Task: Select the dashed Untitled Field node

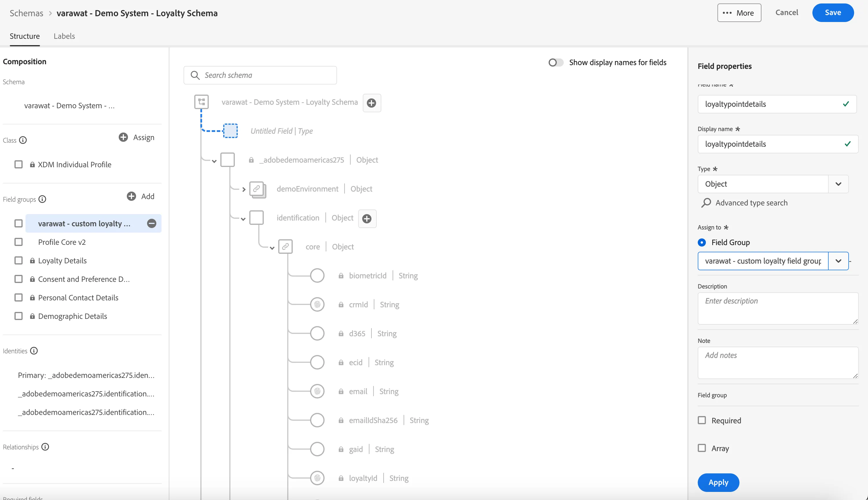Action: 230,131
